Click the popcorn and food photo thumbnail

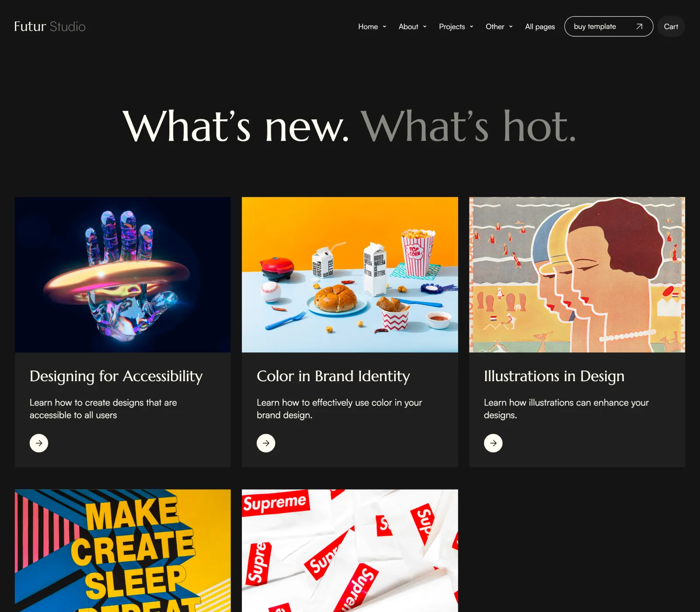[x=350, y=275]
